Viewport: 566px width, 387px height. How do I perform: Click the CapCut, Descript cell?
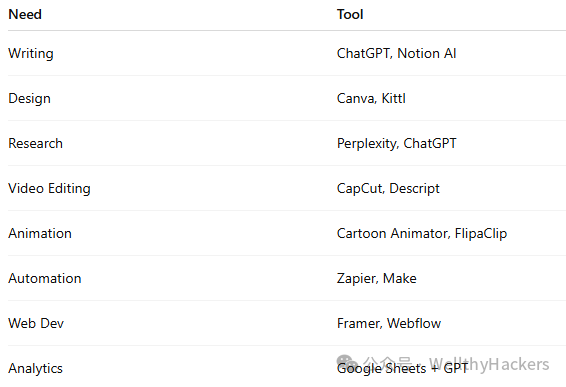point(388,189)
